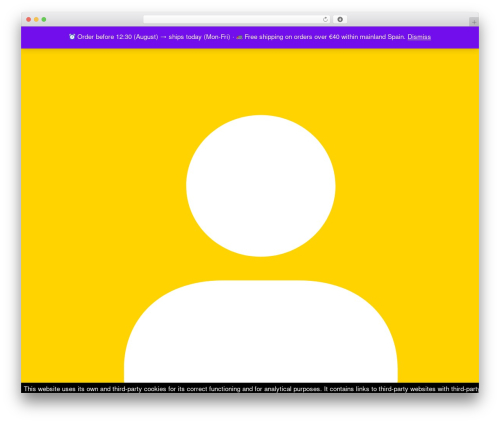The height and width of the screenshot is (423, 500).
Task: Open a new tab with plus button
Action: (474, 22)
